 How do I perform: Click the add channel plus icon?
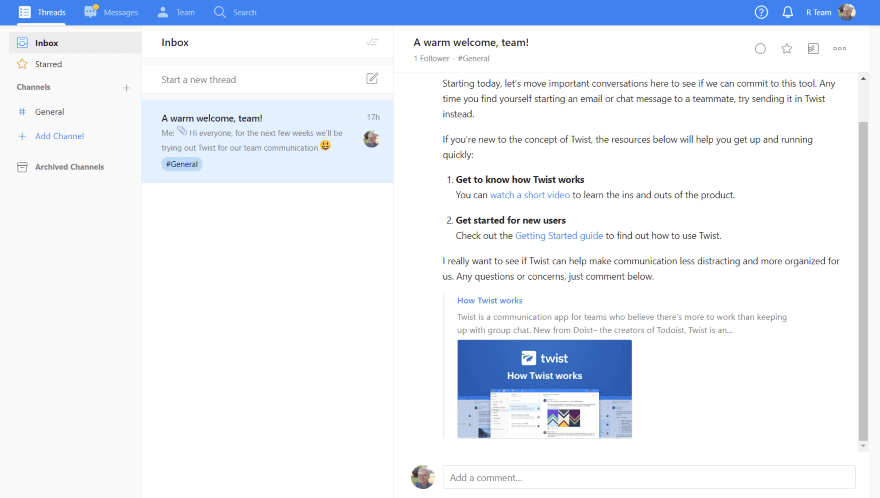(126, 88)
